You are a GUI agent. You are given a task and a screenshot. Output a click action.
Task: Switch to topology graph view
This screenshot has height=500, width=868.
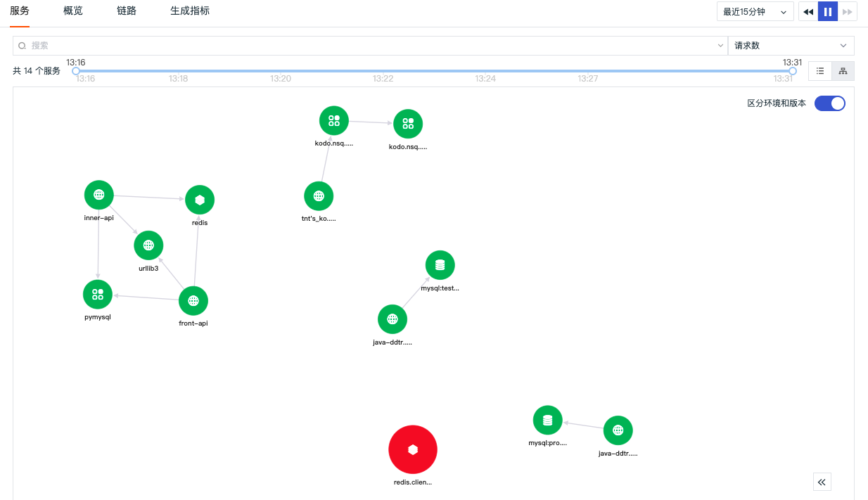click(x=843, y=71)
